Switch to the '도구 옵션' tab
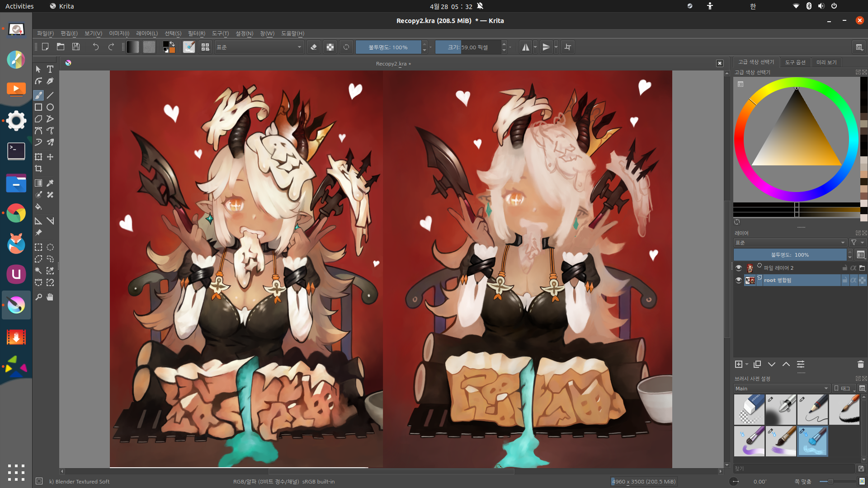 point(795,62)
